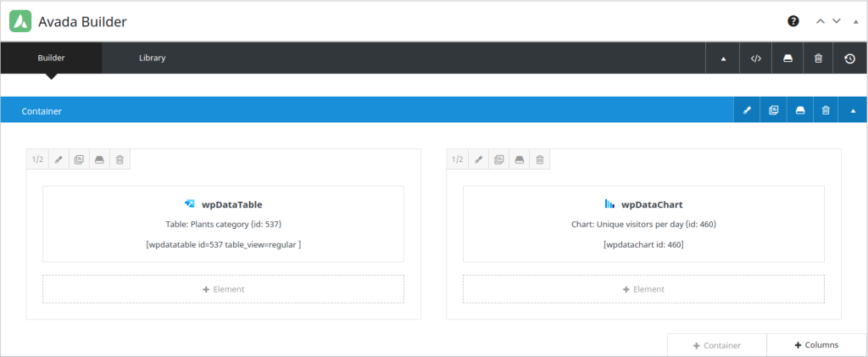Delete the entire layout with the toolbar trash icon
This screenshot has height=357, width=868.
[818, 59]
